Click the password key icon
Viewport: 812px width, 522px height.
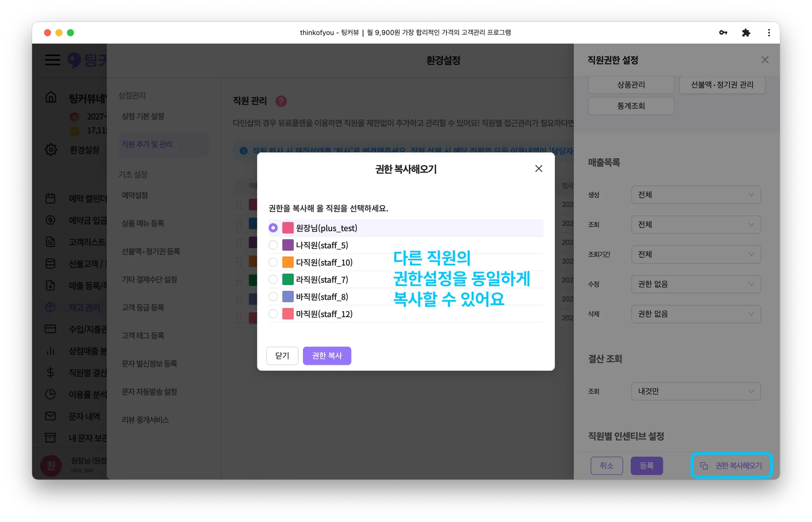723,33
